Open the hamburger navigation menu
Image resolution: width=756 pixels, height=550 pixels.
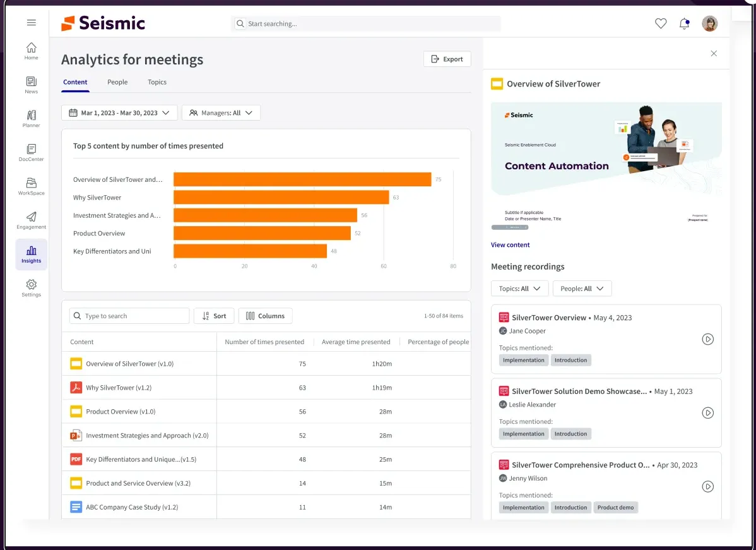coord(32,22)
